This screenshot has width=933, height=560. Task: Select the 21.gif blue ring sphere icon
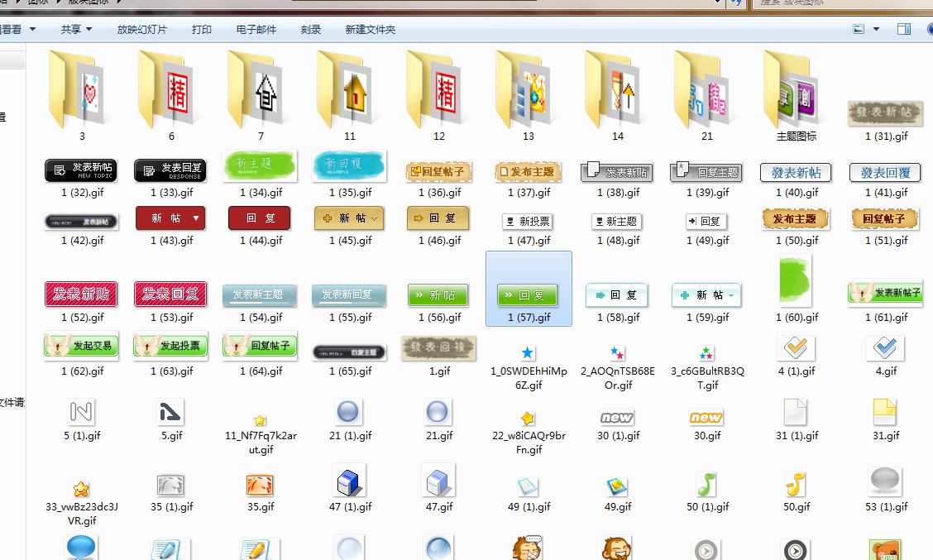tap(438, 411)
